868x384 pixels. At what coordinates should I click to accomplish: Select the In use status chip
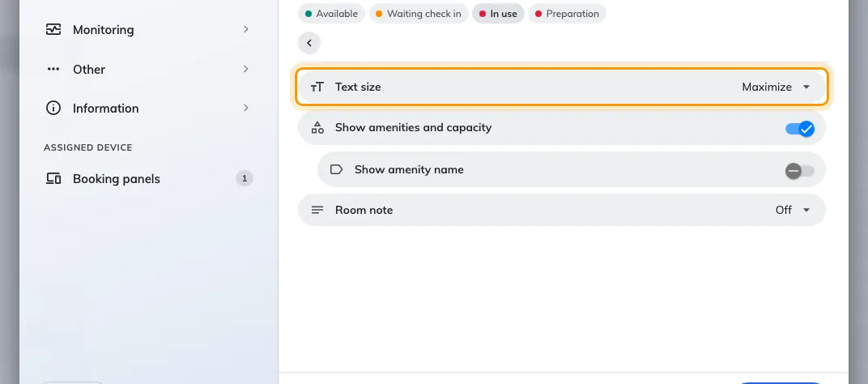pyautogui.click(x=498, y=14)
